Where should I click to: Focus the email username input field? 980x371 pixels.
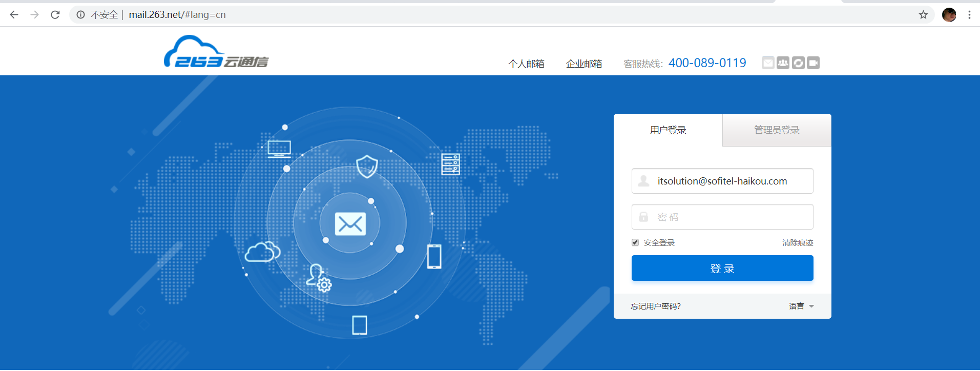pyautogui.click(x=722, y=181)
